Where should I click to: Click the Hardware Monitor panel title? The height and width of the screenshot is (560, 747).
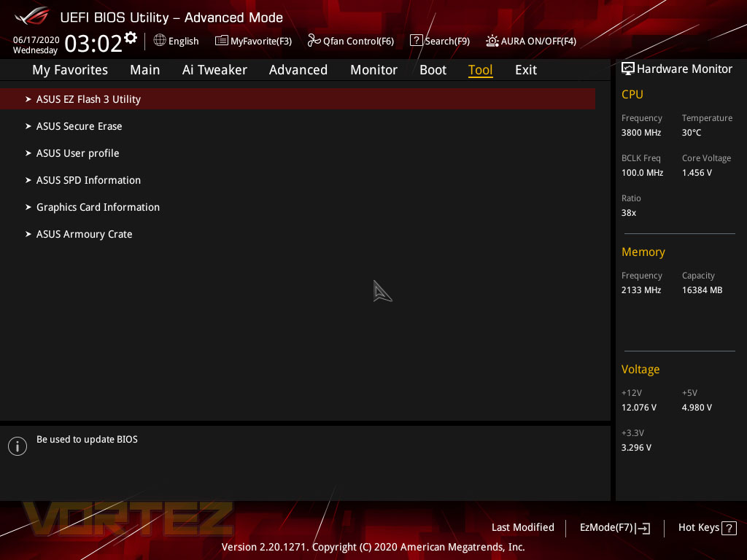click(x=684, y=69)
